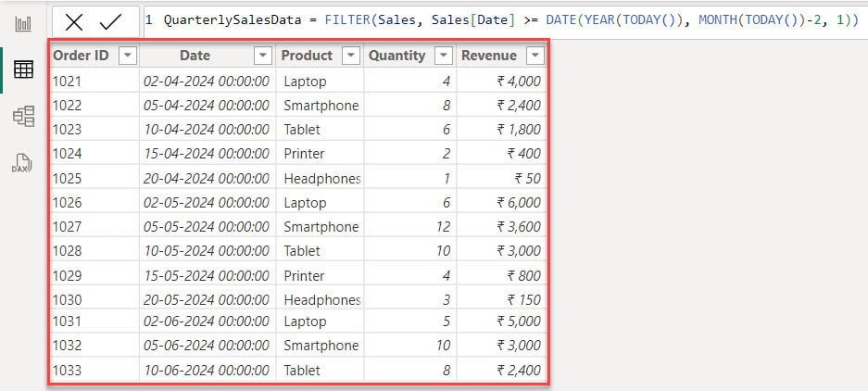The width and height of the screenshot is (868, 391).
Task: Select the revenue cell ₹ 50
Action: tap(501, 178)
